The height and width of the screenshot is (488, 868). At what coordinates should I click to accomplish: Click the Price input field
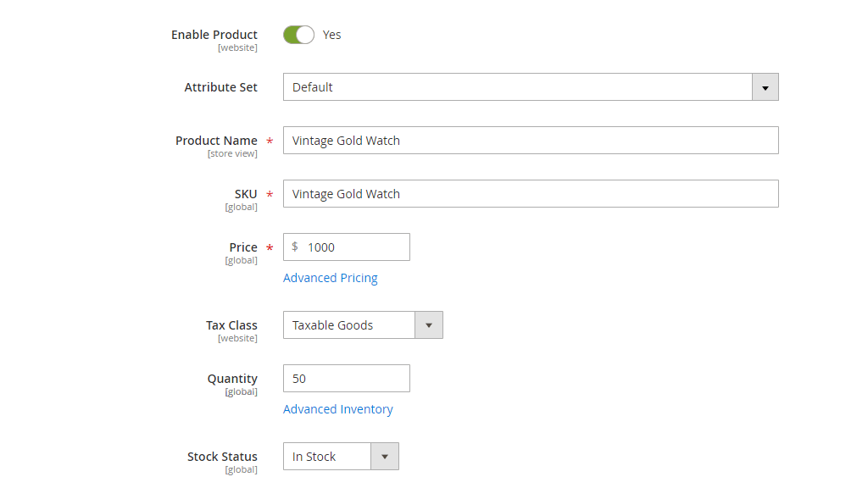[347, 247]
